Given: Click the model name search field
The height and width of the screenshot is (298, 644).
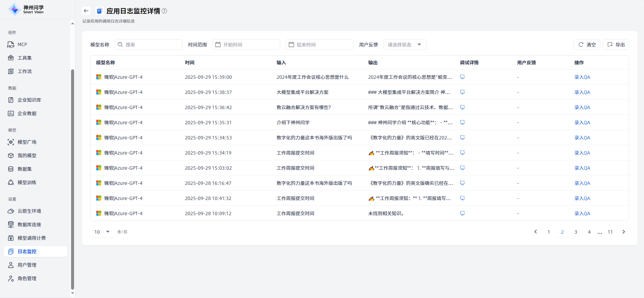Looking at the screenshot, I should coord(149,44).
